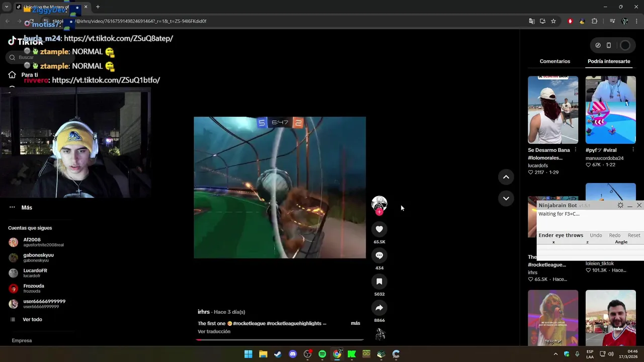Like the video with the heart icon
This screenshot has width=644, height=362.
[379, 229]
